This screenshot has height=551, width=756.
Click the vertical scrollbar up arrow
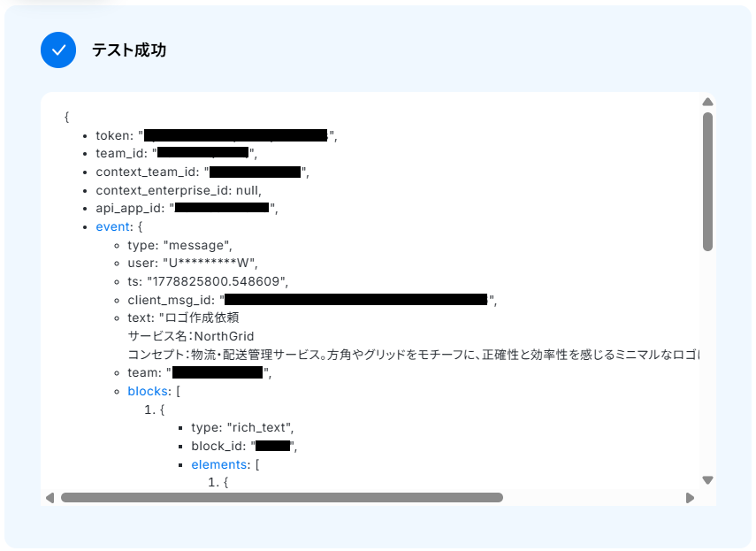pos(707,102)
